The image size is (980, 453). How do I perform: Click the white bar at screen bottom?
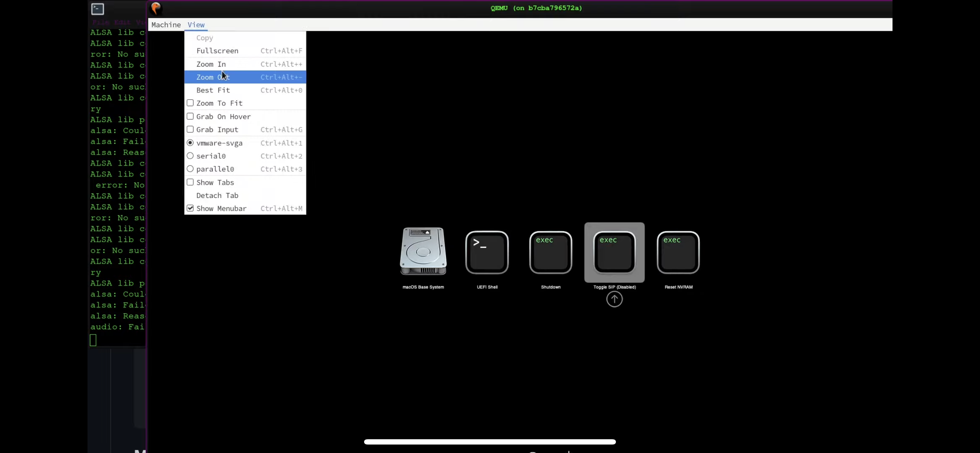pos(490,442)
